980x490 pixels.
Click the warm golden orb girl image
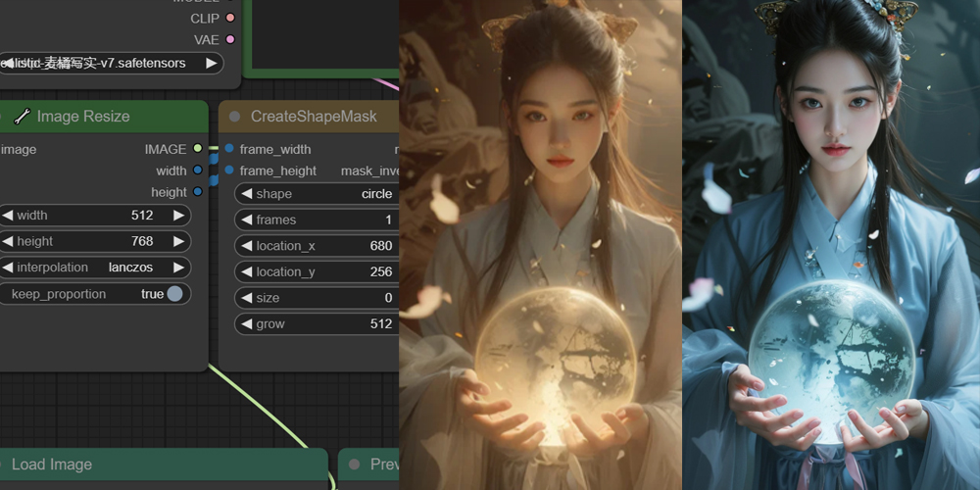point(540,245)
